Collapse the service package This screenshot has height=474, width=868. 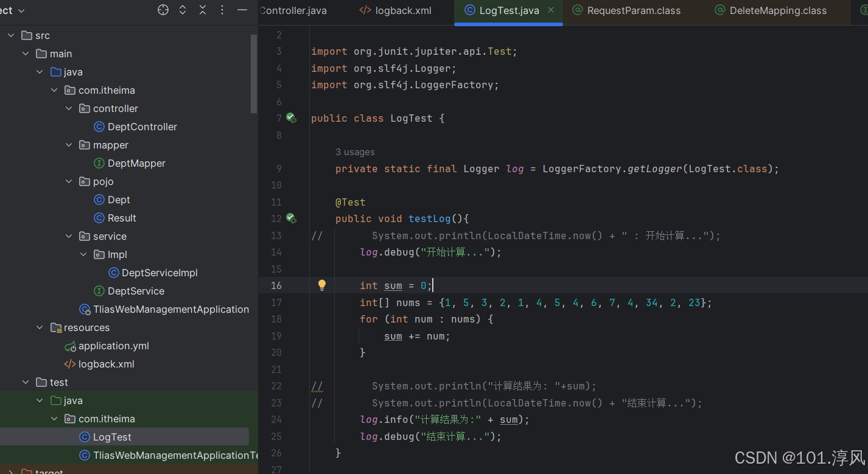(x=69, y=236)
